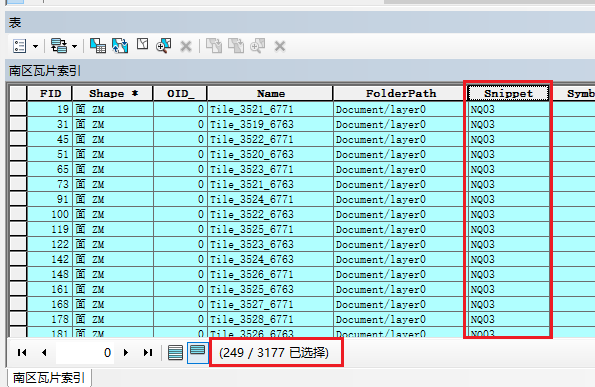Viewport: 595px width, 387px height.
Task: Click the cell Tile_3521_6763
Action: coord(270,184)
